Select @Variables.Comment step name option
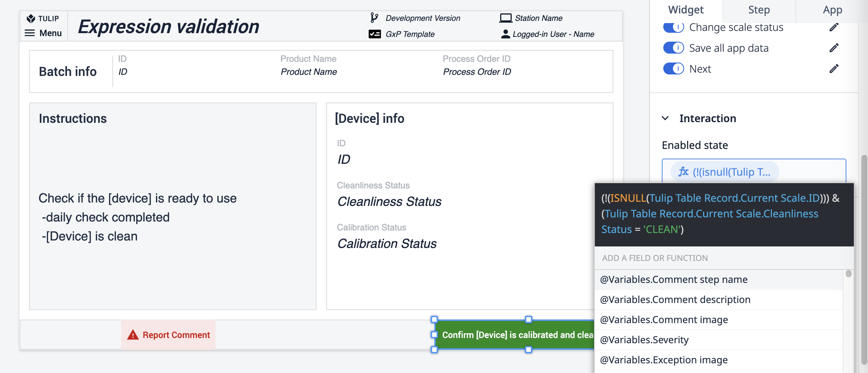This screenshot has height=373, width=868. point(719,280)
